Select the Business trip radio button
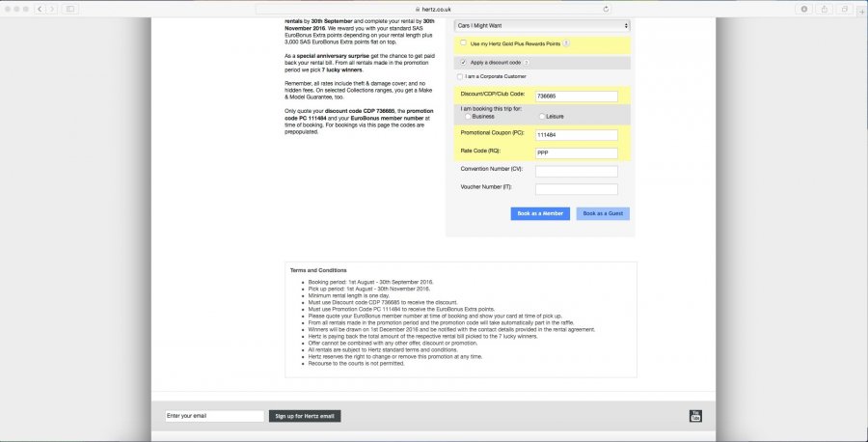 [469, 117]
